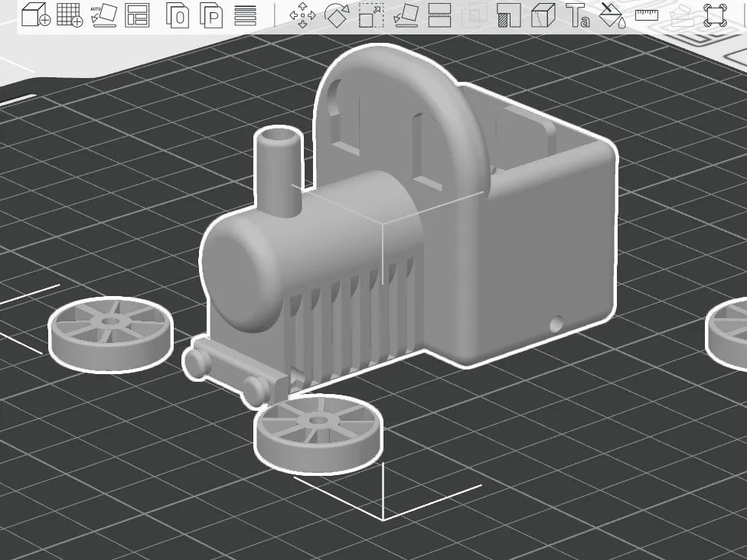This screenshot has height=560, width=747.
Task: Click the Arrange all objects icon
Action: (x=137, y=15)
